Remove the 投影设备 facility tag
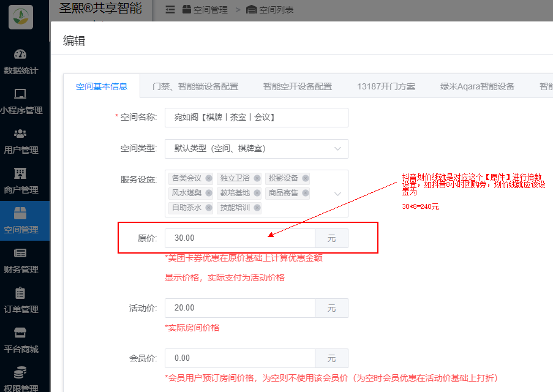The image size is (553, 392). [306, 178]
